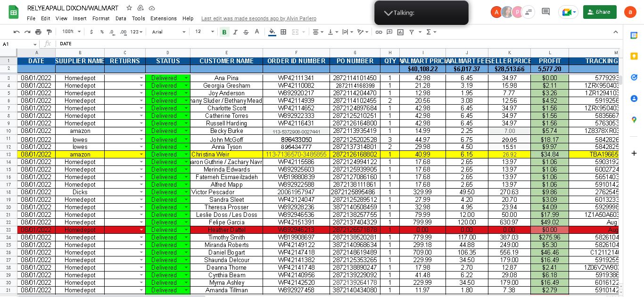Image resolution: width=644 pixels, height=297 pixels.
Task: Open the text wrapping dropdown
Action: (x=347, y=32)
